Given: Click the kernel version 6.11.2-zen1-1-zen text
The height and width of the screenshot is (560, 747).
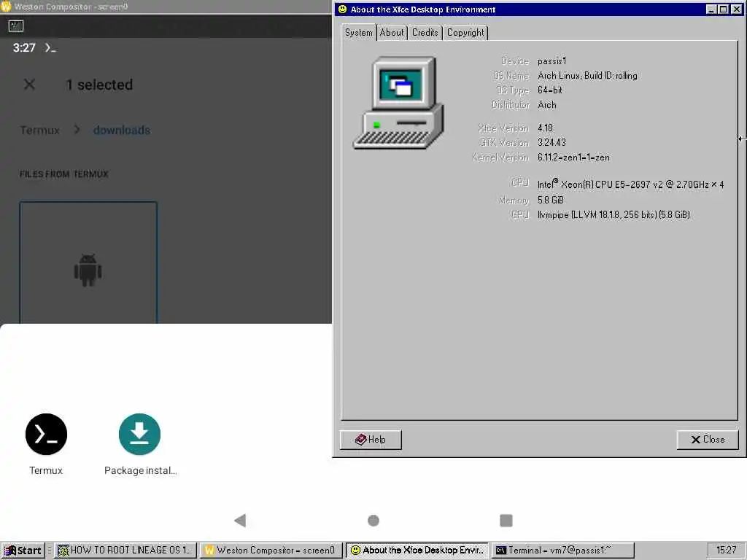Looking at the screenshot, I should pyautogui.click(x=573, y=157).
